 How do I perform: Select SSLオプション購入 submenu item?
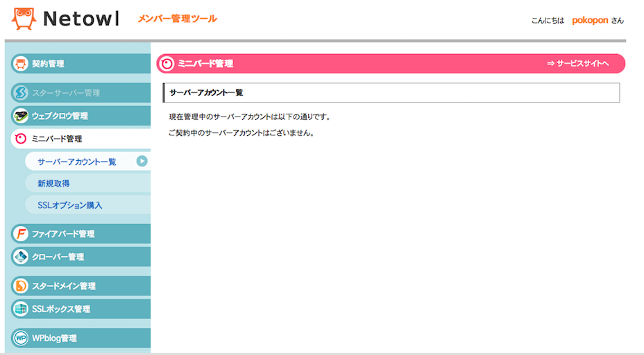tap(88, 205)
